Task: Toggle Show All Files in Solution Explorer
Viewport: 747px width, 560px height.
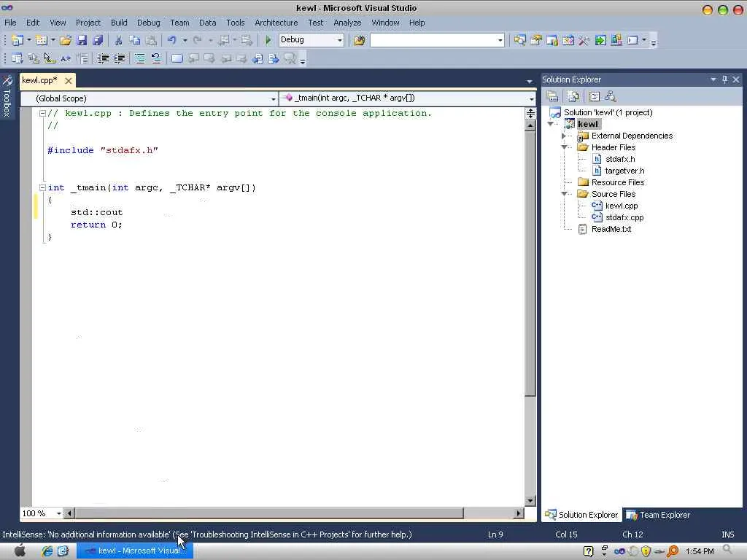Action: tap(573, 97)
